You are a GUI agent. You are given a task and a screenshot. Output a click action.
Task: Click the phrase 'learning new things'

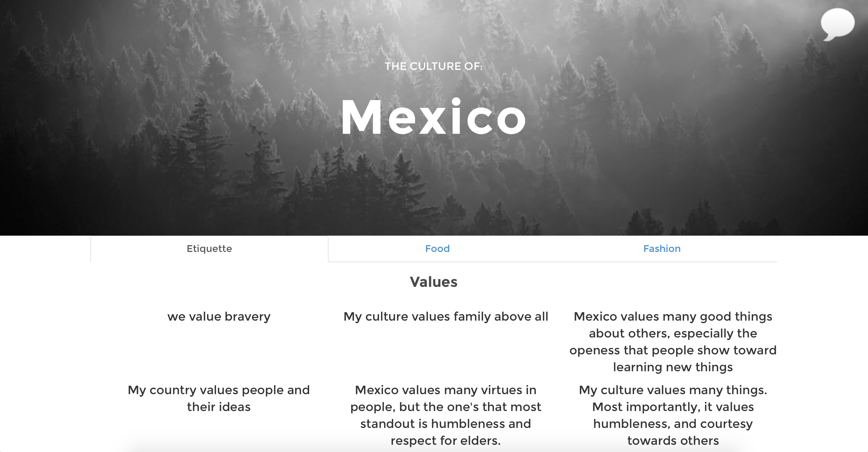pyautogui.click(x=673, y=367)
